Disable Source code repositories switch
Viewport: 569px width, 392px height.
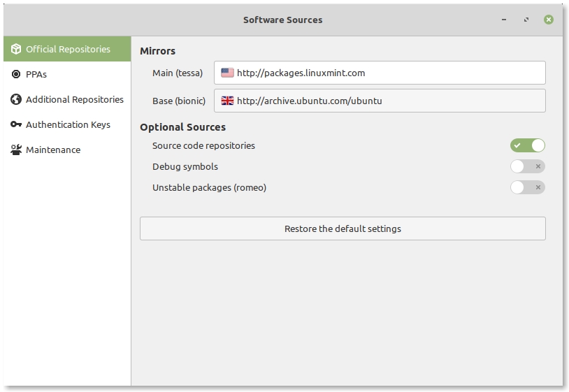click(528, 145)
